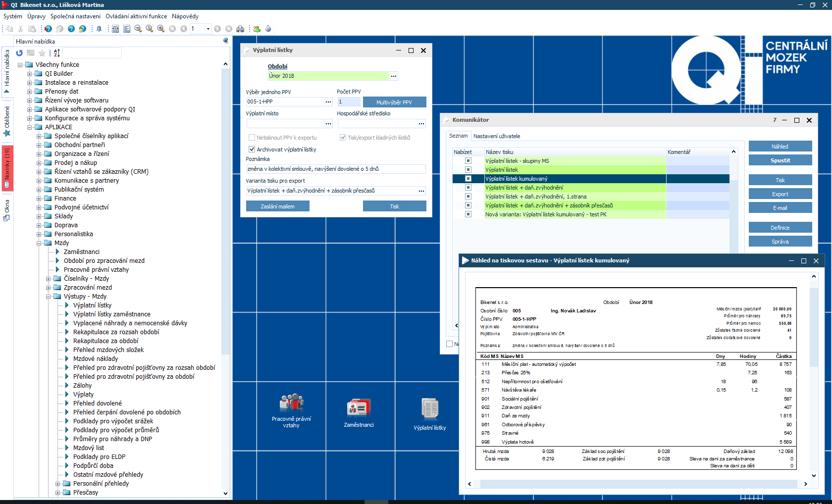
Task: Open the page number dropdown in toolbar
Action: click(208, 29)
